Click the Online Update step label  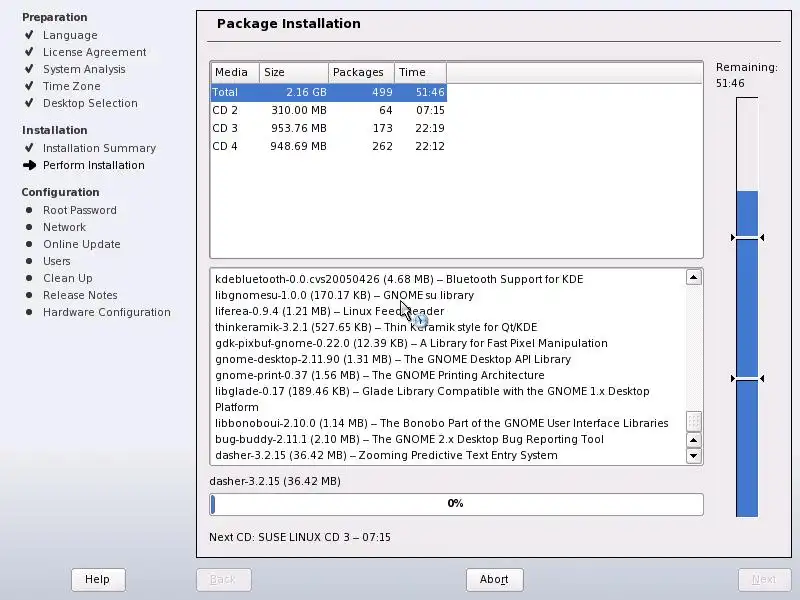[x=82, y=244]
